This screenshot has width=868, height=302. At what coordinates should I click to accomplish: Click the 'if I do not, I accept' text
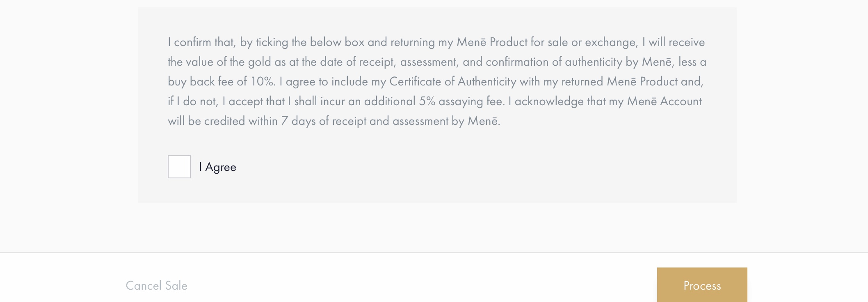226,101
